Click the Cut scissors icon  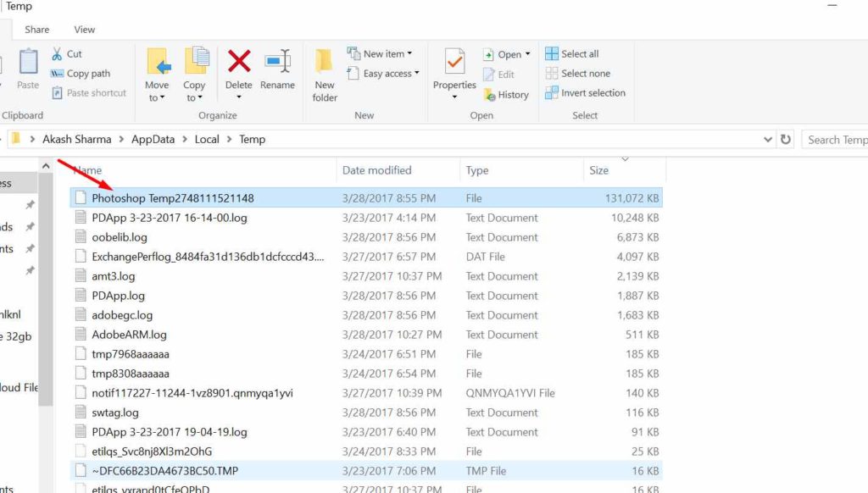[57, 53]
